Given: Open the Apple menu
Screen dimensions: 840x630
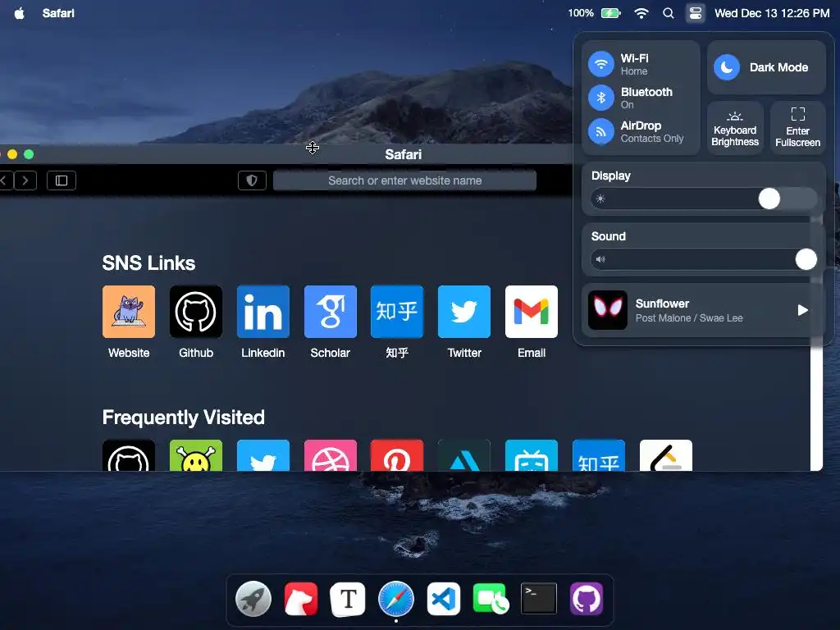Looking at the screenshot, I should click(x=20, y=13).
